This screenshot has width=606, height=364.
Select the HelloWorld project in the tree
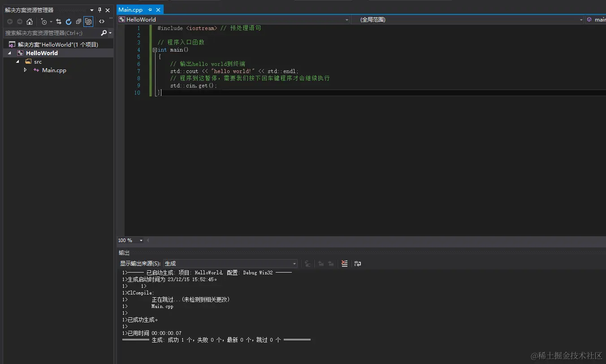tap(42, 53)
